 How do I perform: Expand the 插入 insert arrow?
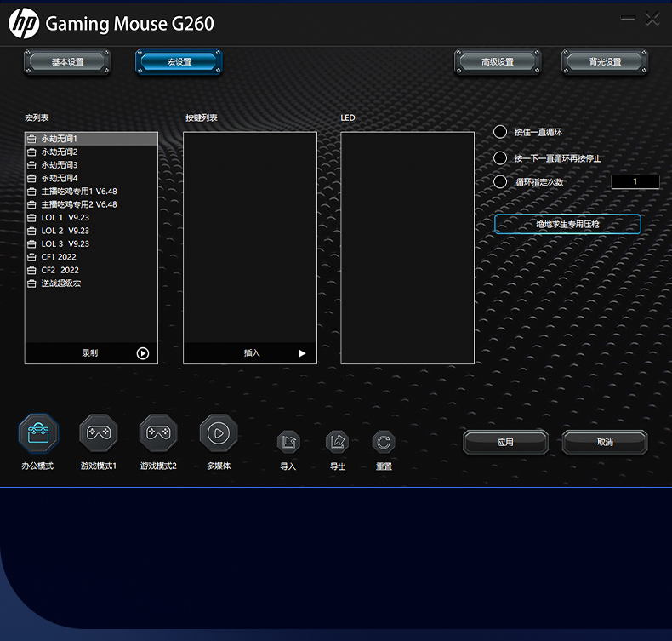click(302, 353)
